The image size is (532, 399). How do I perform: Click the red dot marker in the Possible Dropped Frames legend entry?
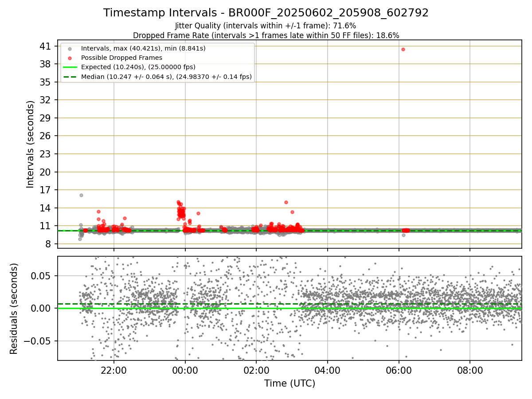pos(70,58)
